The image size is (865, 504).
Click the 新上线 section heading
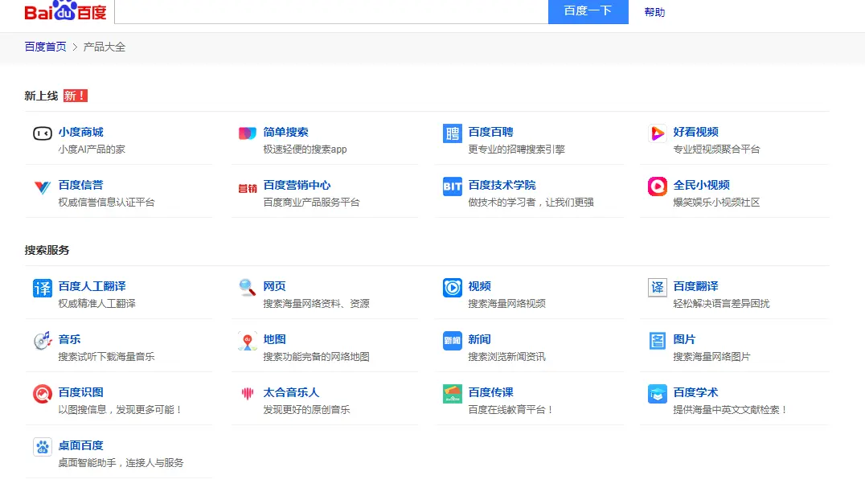pos(41,96)
